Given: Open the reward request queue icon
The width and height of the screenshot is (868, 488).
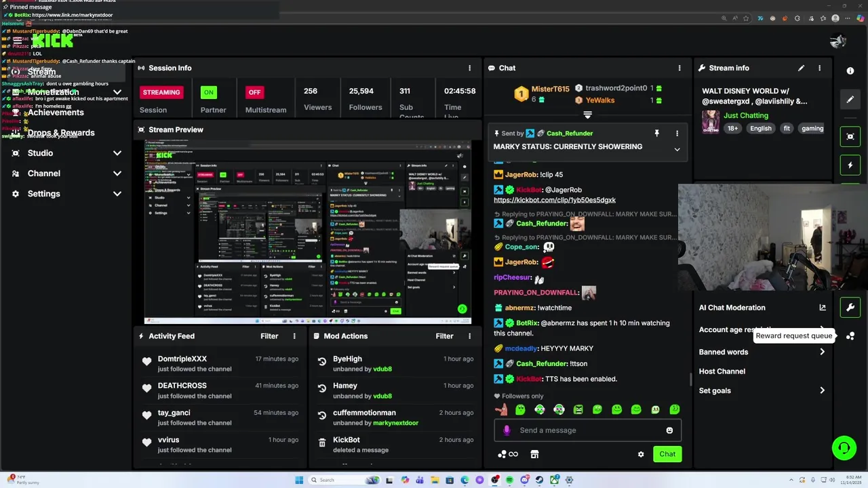Looking at the screenshot, I should [850, 335].
